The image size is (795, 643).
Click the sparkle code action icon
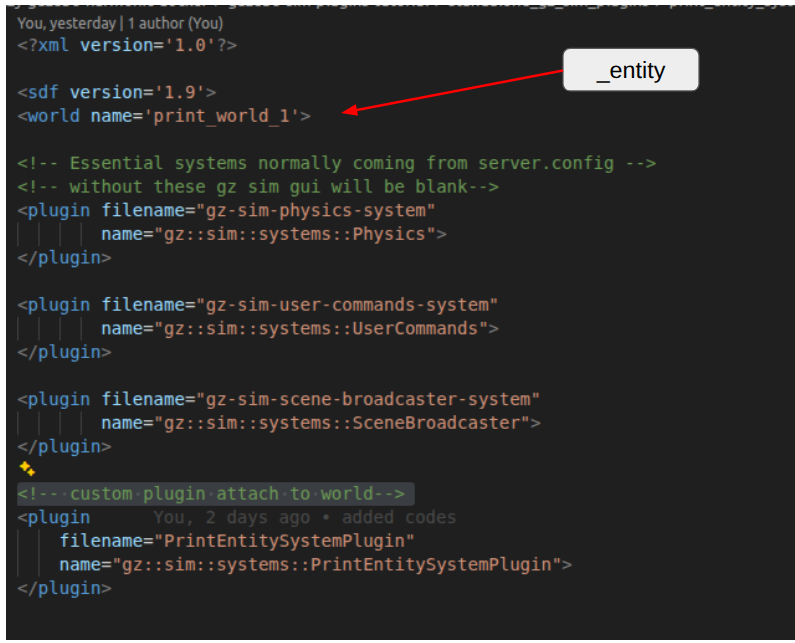(x=26, y=469)
